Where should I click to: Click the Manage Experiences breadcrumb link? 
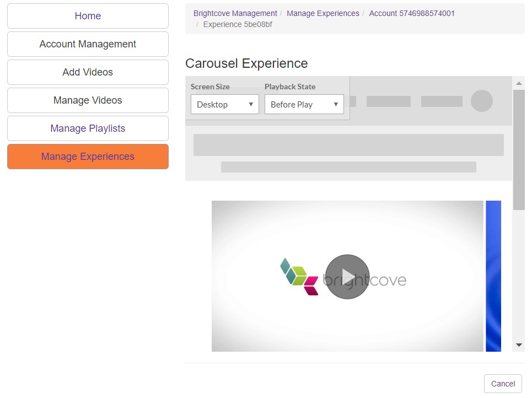coord(323,13)
